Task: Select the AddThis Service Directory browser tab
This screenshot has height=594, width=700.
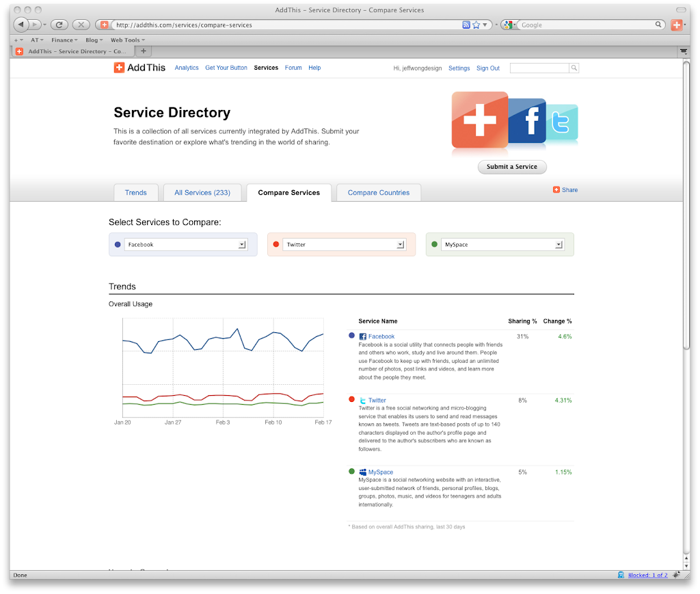Action: click(x=72, y=51)
